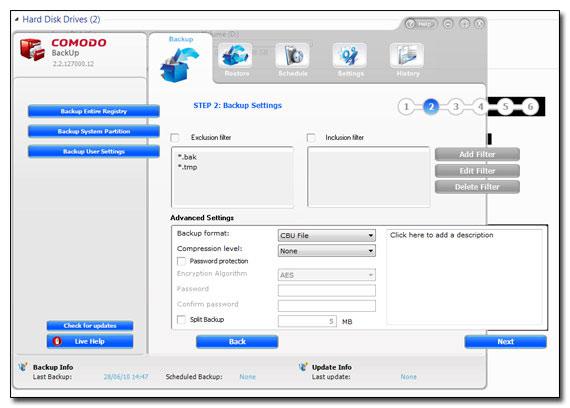570x408 pixels.
Task: Click the Help button in the title bar
Action: coord(421,24)
